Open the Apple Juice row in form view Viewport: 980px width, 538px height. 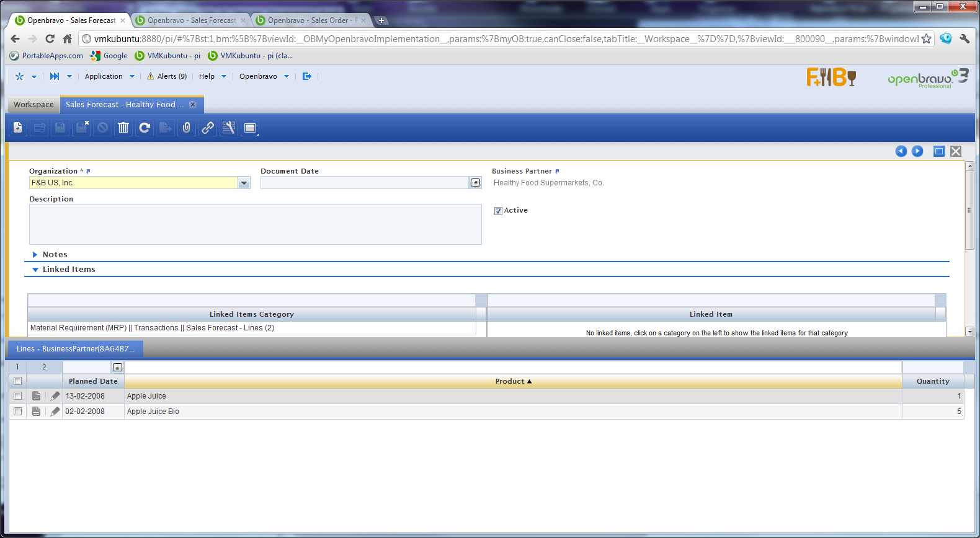pyautogui.click(x=37, y=396)
